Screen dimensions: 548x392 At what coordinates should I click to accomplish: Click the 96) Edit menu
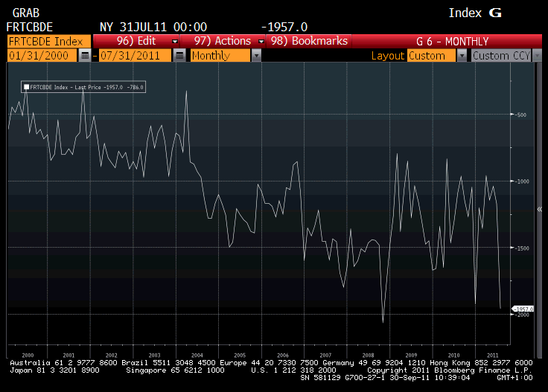tap(136, 41)
